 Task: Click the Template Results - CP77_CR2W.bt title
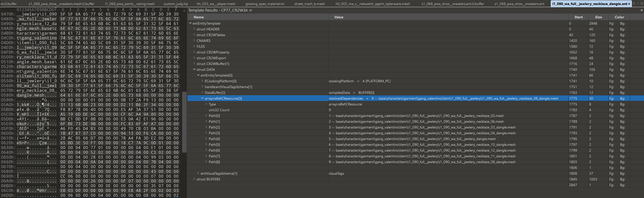click(218, 10)
